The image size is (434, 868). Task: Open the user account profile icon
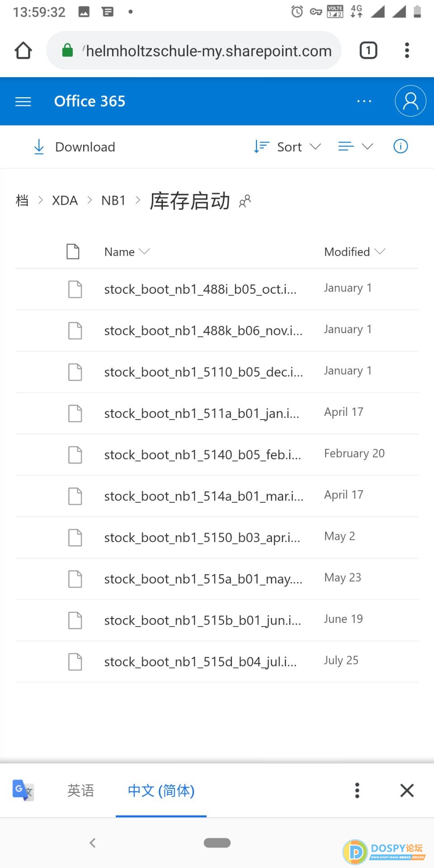(x=410, y=101)
